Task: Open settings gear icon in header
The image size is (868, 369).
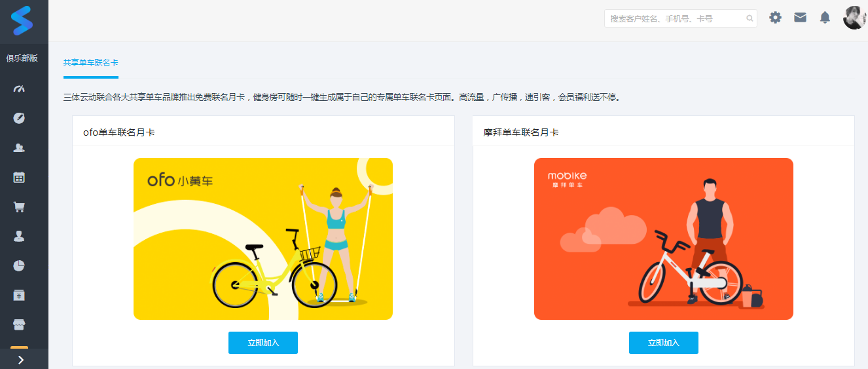Action: 775,18
